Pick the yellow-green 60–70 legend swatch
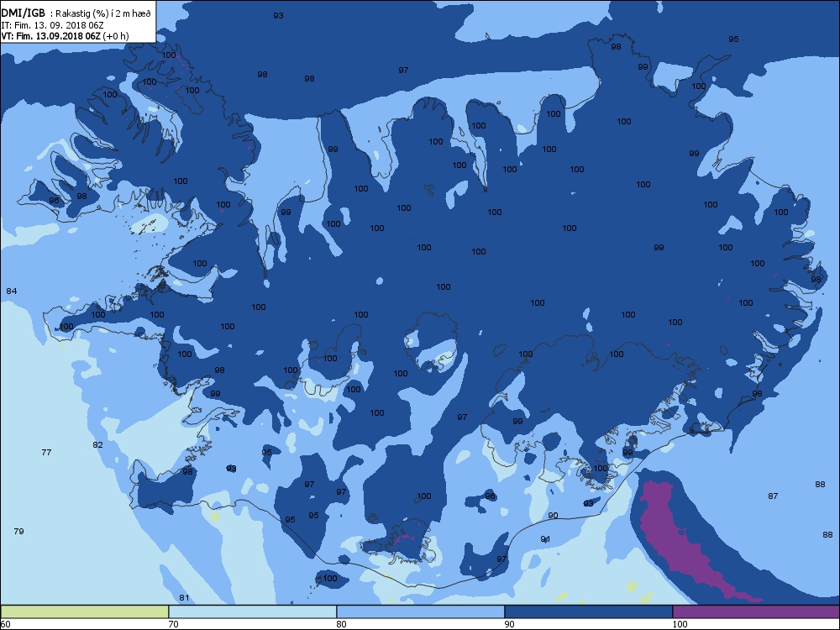Viewport: 840px width, 630px height. (85, 612)
